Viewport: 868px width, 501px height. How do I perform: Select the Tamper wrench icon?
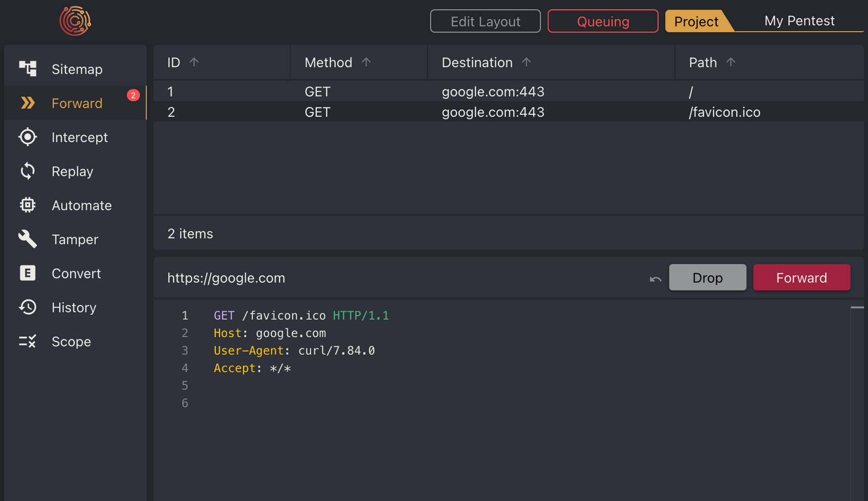(28, 239)
